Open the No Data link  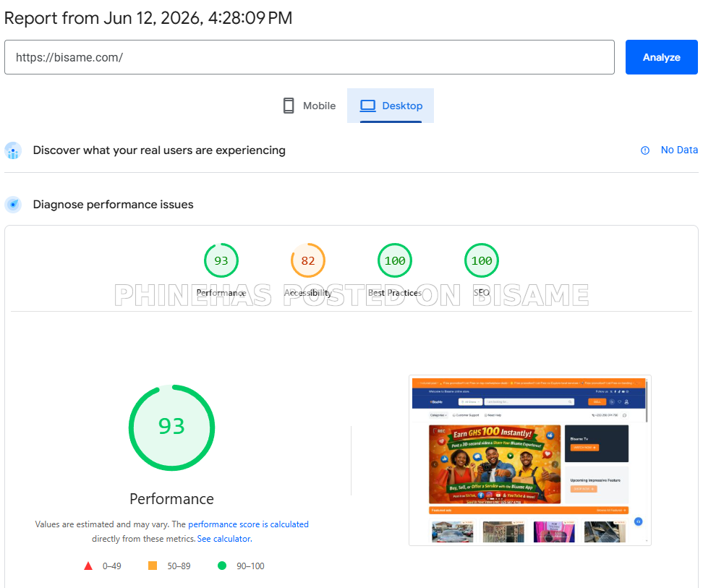(x=679, y=150)
